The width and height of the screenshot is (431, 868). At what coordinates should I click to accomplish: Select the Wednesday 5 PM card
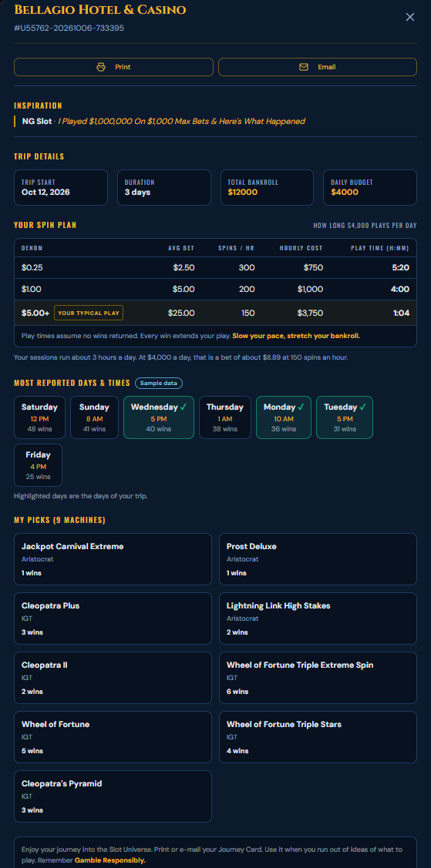point(158,417)
